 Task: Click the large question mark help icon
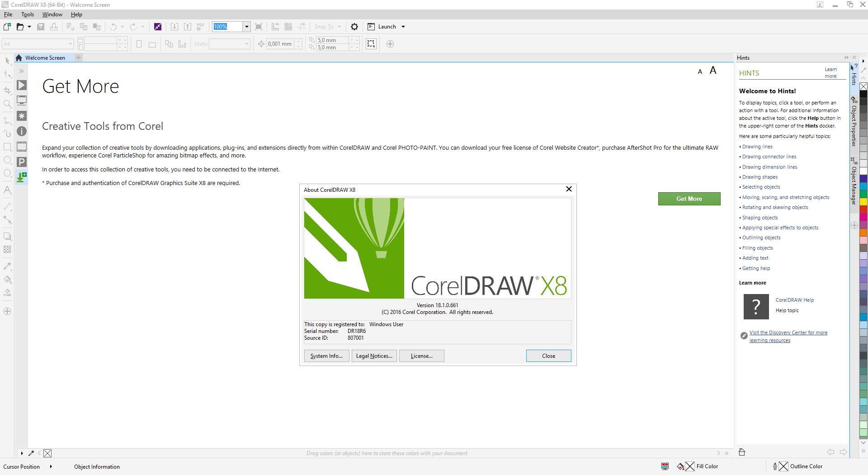(756, 307)
